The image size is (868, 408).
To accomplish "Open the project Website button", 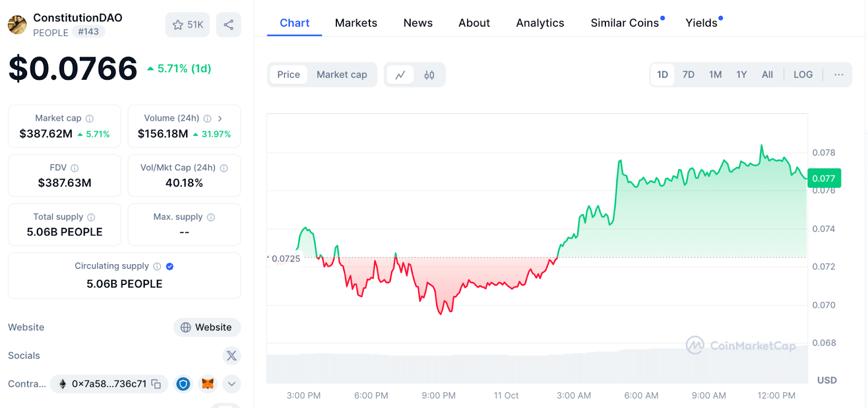I will pyautogui.click(x=207, y=327).
